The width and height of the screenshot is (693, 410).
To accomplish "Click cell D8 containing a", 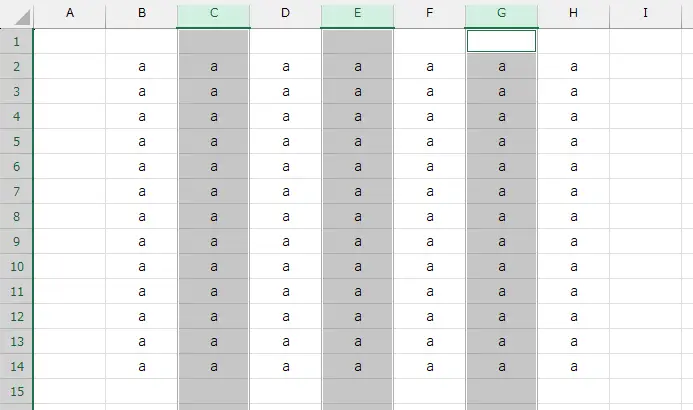I will click(x=286, y=216).
